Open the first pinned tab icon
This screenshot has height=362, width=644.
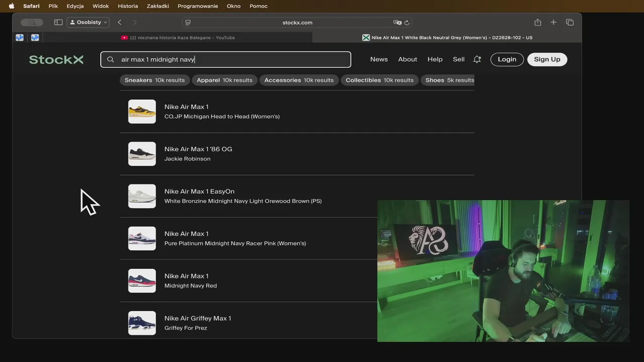click(x=20, y=37)
